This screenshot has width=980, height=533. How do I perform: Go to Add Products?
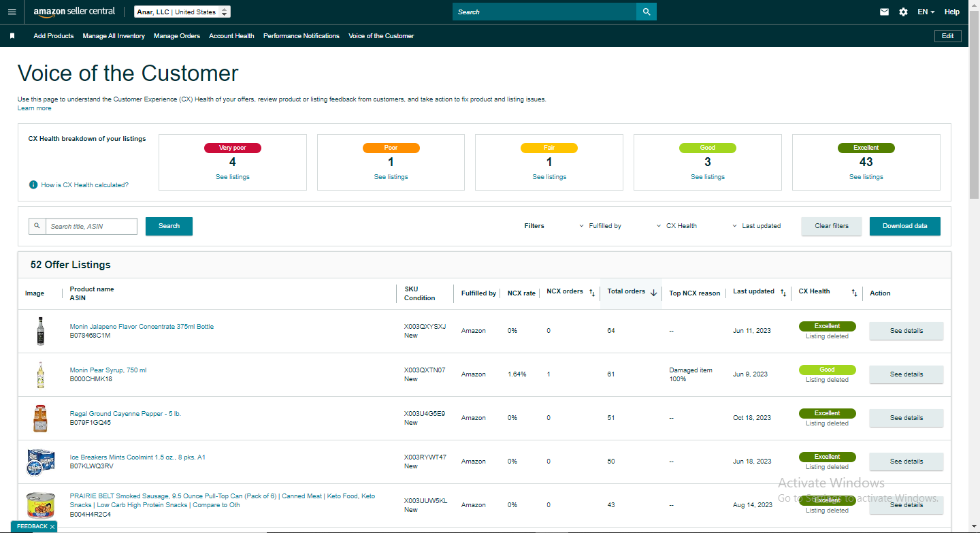(x=54, y=36)
